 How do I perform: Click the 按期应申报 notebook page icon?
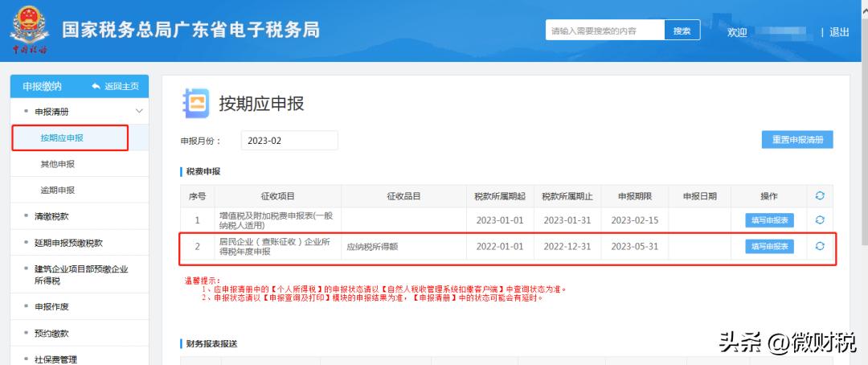point(196,104)
